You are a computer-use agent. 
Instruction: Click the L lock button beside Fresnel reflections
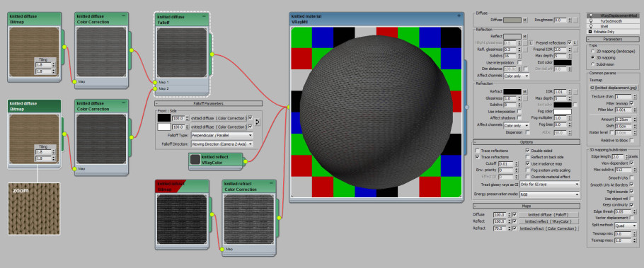575,42
